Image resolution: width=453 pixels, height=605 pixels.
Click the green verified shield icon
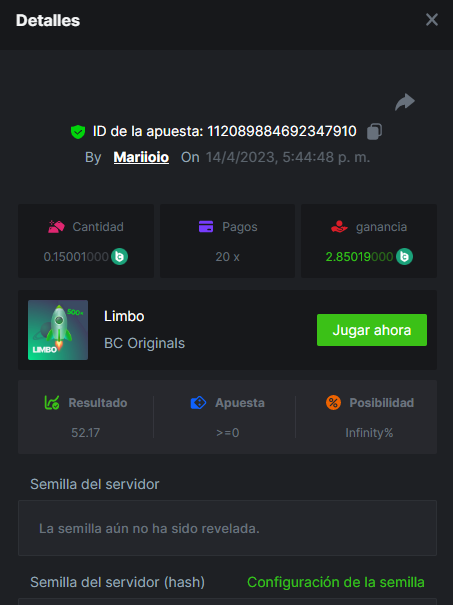[x=78, y=132]
